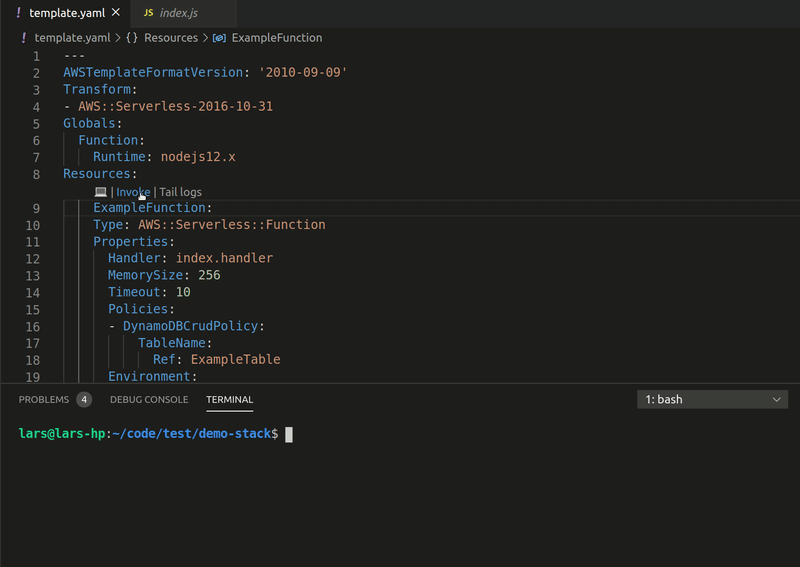Click the Environment key on line 19

149,376
